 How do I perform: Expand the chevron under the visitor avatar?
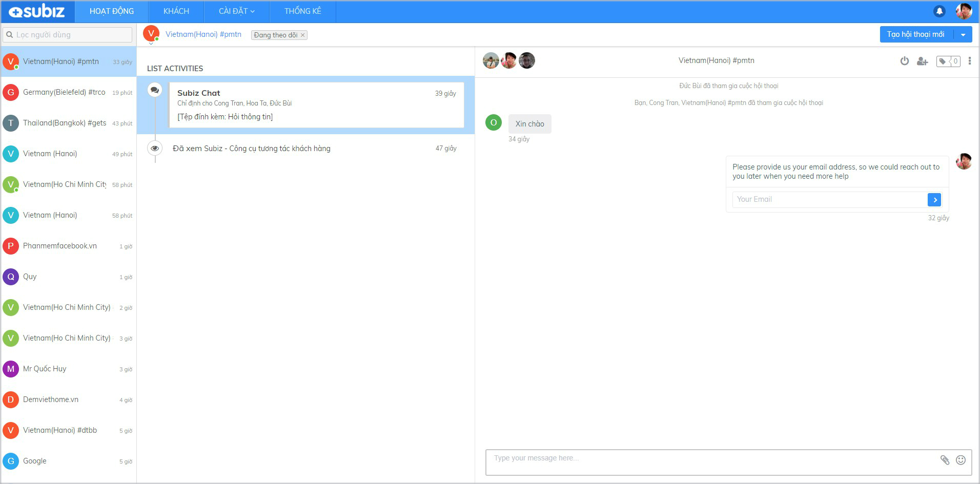coord(151,44)
